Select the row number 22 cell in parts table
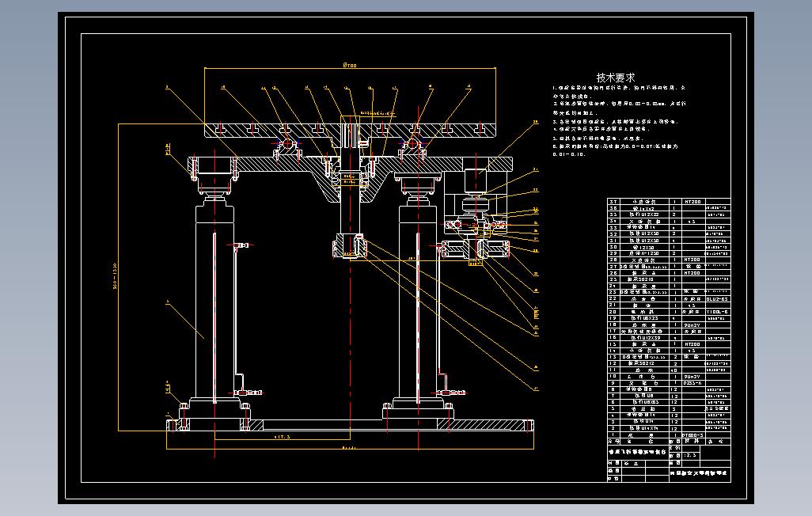The width and height of the screenshot is (812, 516). point(613,299)
